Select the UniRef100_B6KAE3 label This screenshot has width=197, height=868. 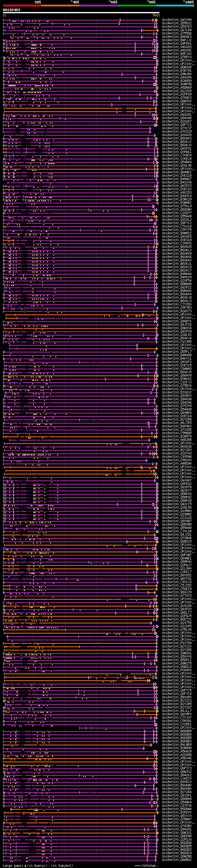tap(177, 37)
